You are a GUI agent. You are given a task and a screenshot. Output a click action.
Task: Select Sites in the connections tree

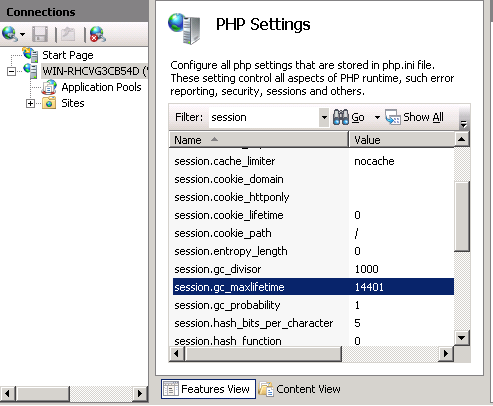coord(73,103)
